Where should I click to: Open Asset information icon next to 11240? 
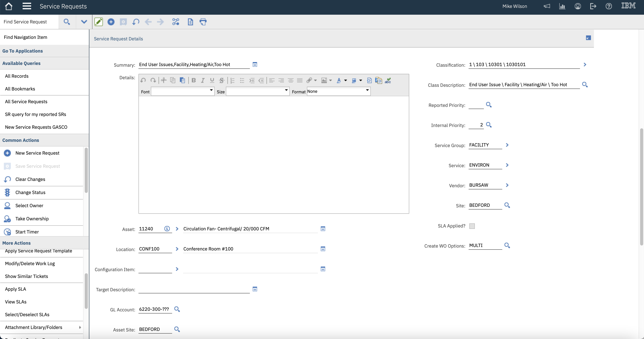[167, 229]
